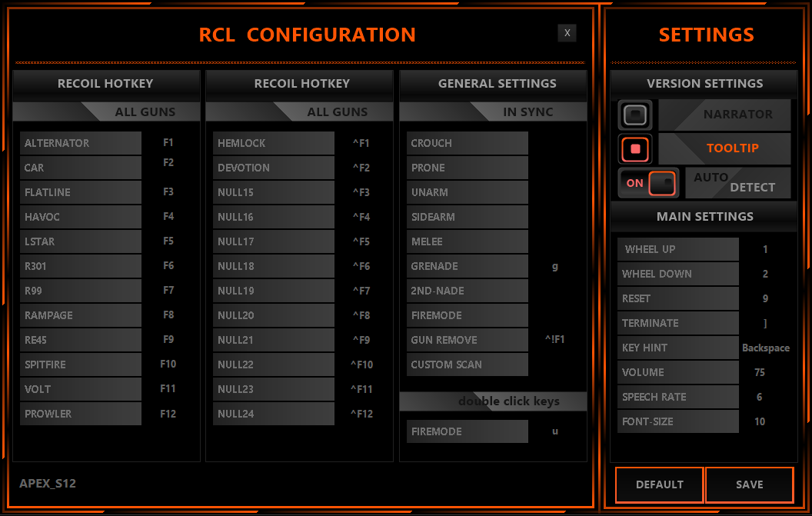The width and height of the screenshot is (812, 516).
Task: Click the ^F10 hotkey for NULL22
Action: (361, 365)
